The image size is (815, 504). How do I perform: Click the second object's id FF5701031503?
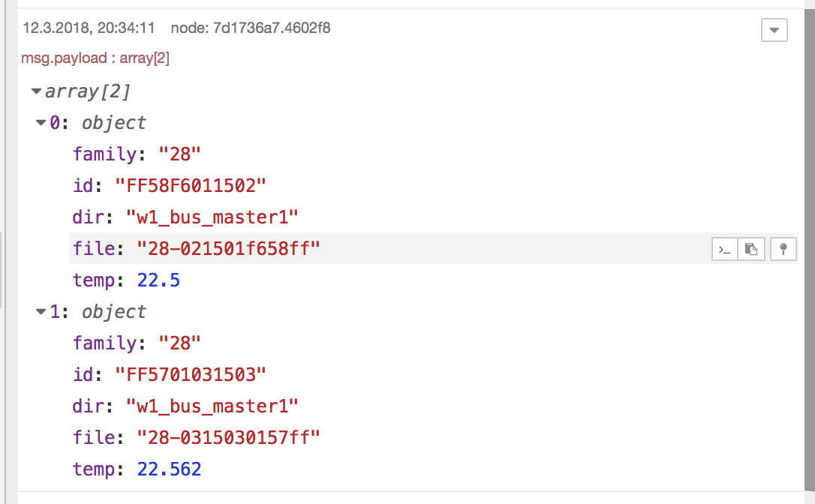190,374
